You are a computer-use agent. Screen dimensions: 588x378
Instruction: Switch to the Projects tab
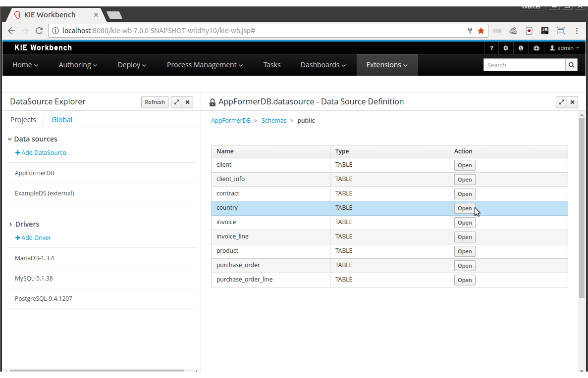tap(23, 120)
